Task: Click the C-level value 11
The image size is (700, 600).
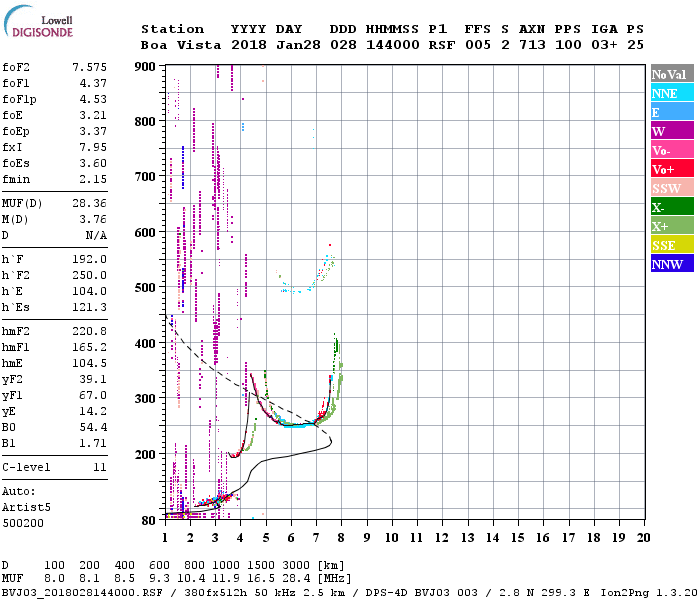Action: click(x=100, y=468)
